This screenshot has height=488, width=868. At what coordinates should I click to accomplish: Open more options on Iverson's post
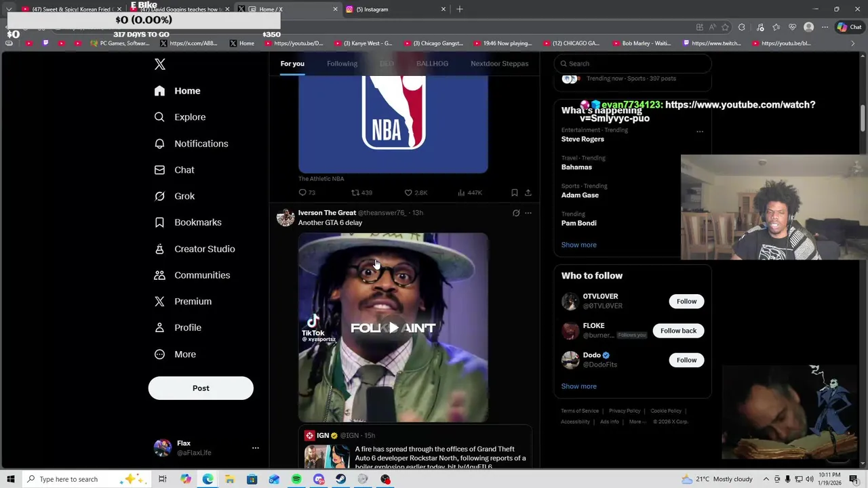coord(528,213)
